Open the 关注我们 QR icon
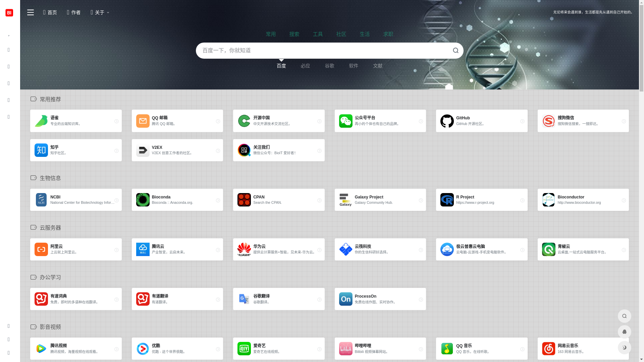 coord(244,150)
